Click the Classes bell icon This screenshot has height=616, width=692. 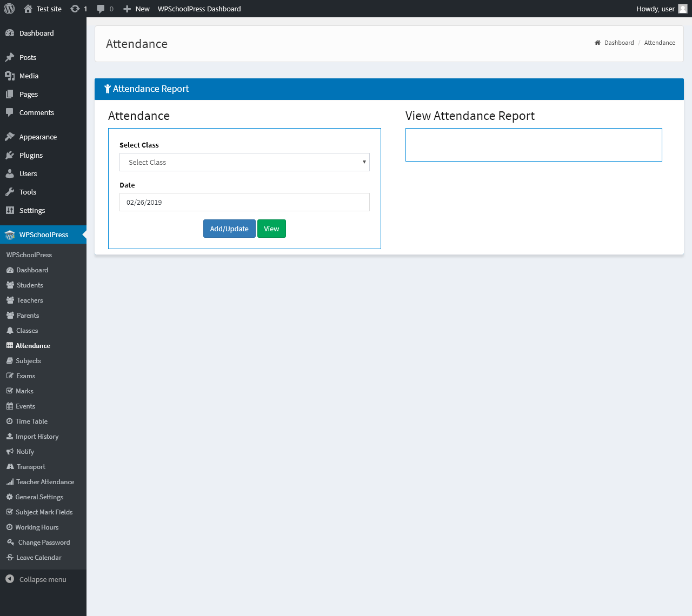coord(10,331)
